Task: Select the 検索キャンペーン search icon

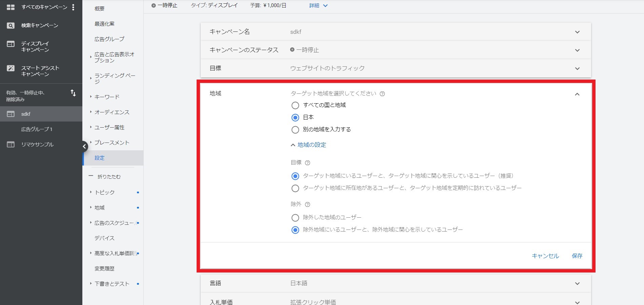Action: point(11,25)
